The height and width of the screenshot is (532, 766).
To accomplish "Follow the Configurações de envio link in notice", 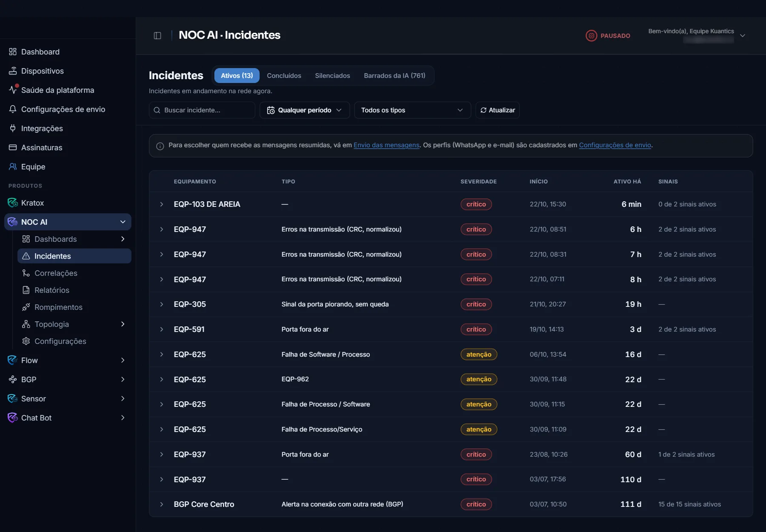I will click(x=615, y=145).
